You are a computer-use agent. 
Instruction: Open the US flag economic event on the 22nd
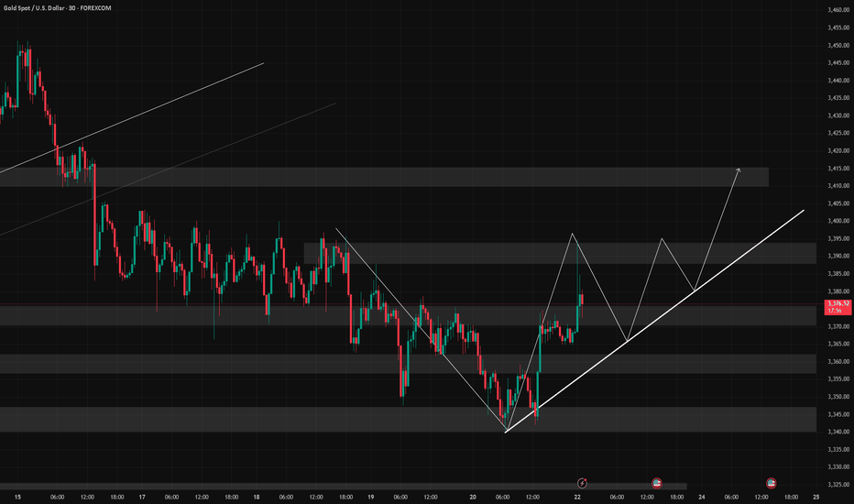click(x=657, y=483)
